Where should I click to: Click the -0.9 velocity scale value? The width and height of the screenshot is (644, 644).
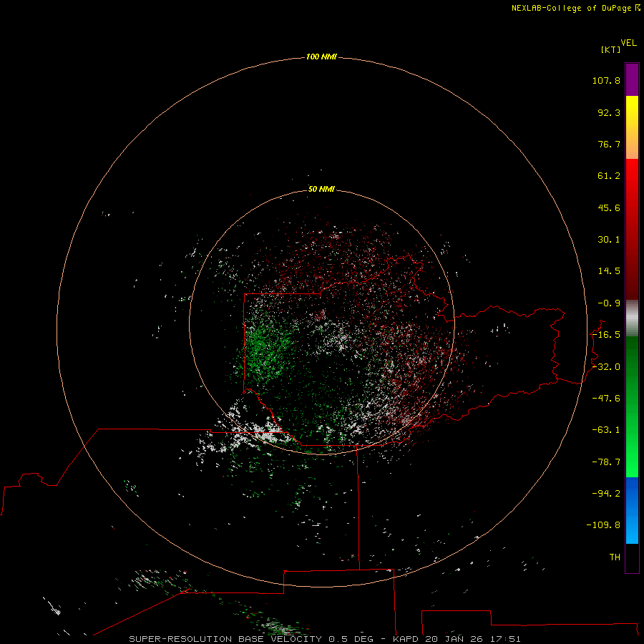(609, 303)
